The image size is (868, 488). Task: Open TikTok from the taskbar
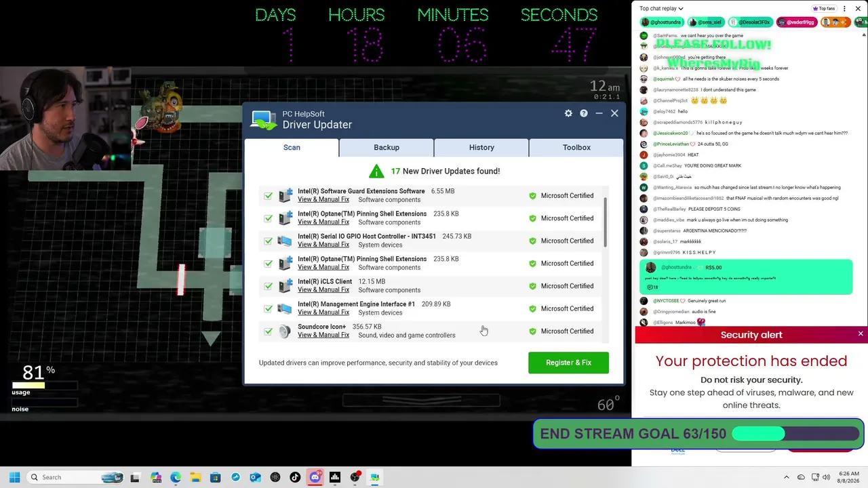coord(295,477)
